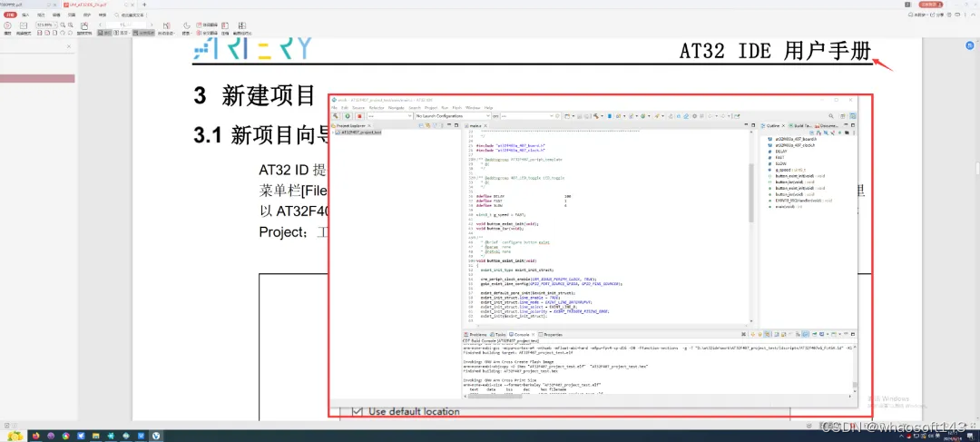This screenshot has height=442, width=980.
Task: Open dropdown arrow next to New icon
Action: [x=573, y=115]
